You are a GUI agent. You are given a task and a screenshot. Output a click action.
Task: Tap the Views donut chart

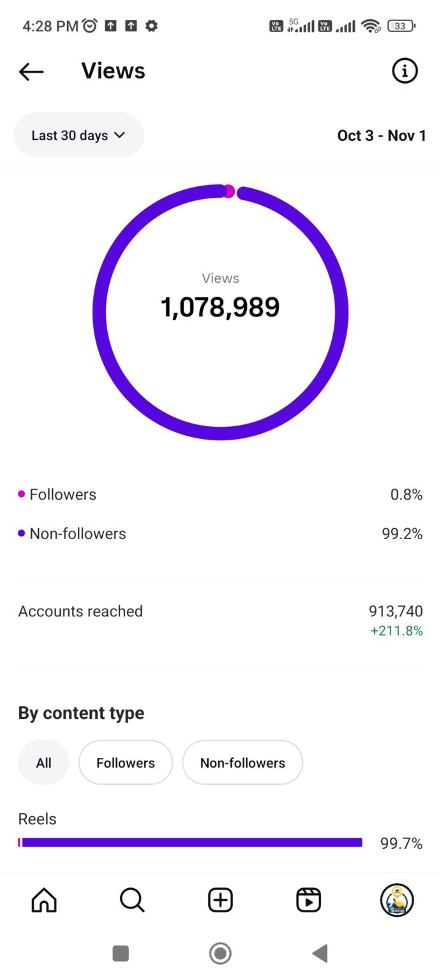[x=220, y=307]
